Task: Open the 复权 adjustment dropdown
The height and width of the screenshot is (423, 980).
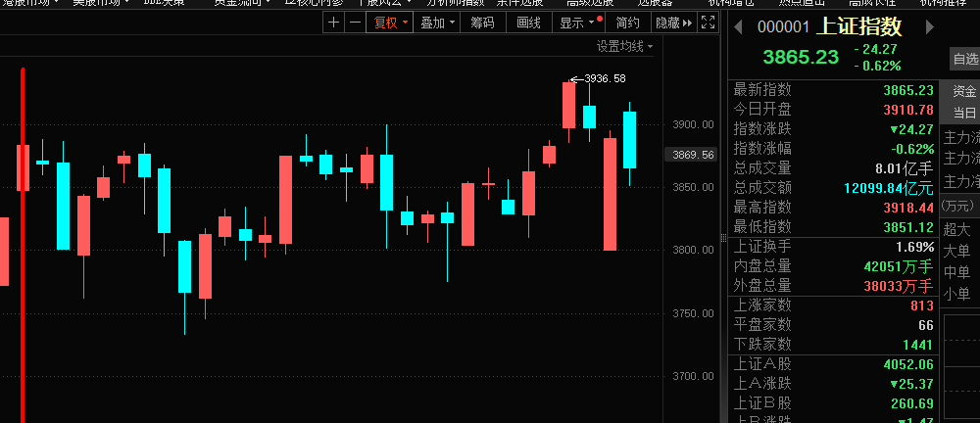Action: (x=388, y=23)
